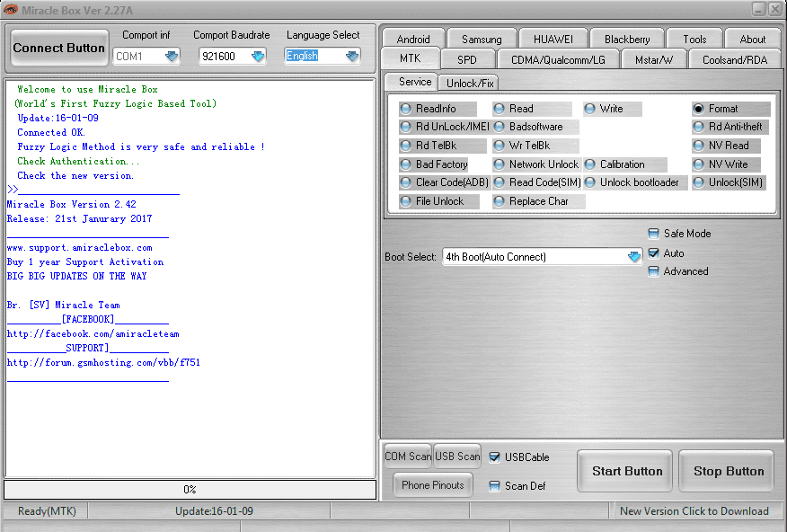This screenshot has height=532, width=787.
Task: Expand the Boot Select dropdown
Action: tap(634, 256)
